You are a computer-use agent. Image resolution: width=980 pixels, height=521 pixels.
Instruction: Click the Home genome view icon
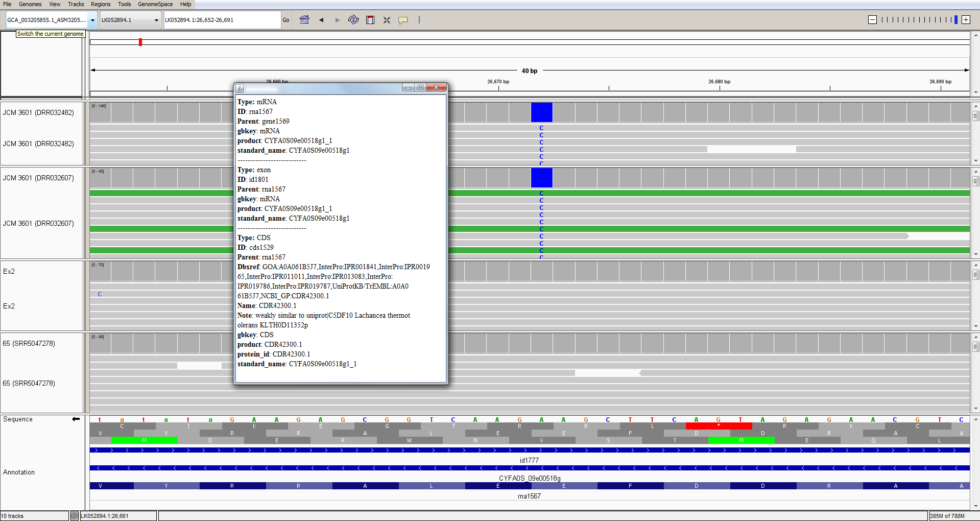coord(304,20)
